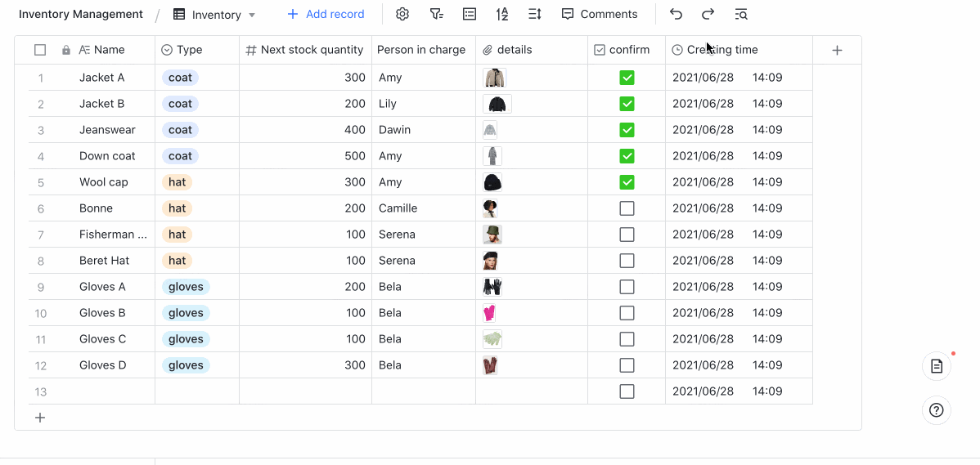Image resolution: width=980 pixels, height=465 pixels.
Task: Open the Comments panel
Action: pyautogui.click(x=600, y=14)
